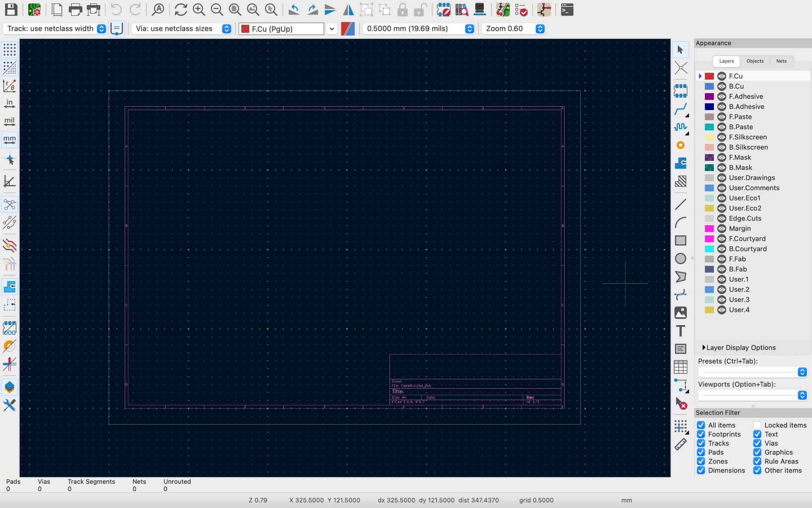812x508 pixels.
Task: Hide the B.Cu layer visibility
Action: click(721, 86)
